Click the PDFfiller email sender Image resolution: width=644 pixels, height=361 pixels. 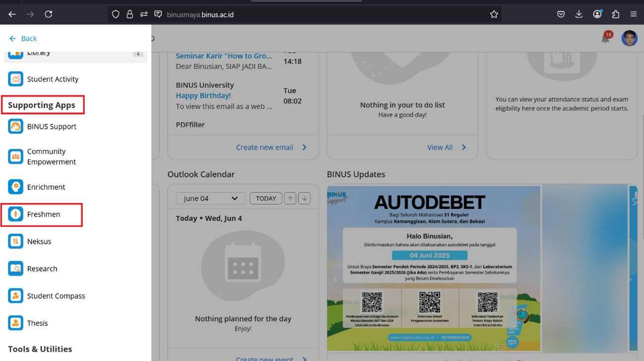(x=190, y=124)
